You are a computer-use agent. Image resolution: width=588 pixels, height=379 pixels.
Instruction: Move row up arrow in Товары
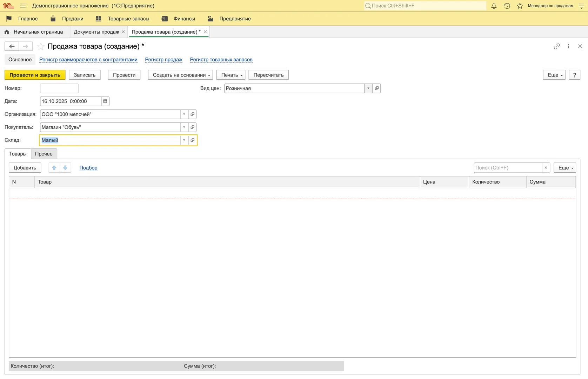(54, 168)
